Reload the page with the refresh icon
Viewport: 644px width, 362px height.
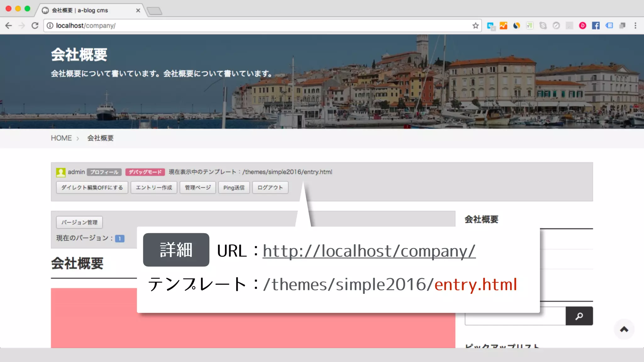pos(35,25)
